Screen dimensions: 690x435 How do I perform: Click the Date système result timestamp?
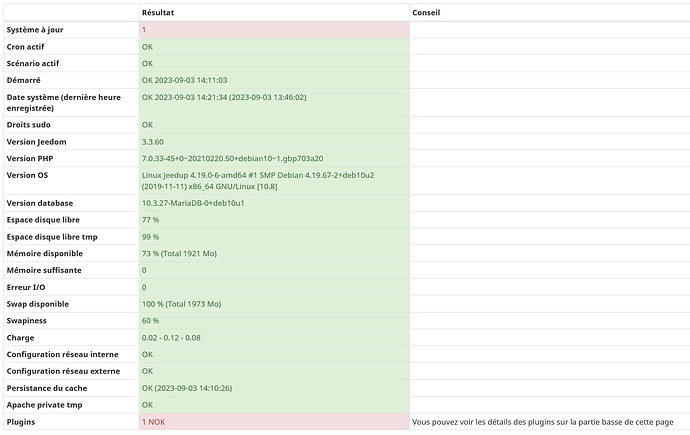tap(223, 97)
